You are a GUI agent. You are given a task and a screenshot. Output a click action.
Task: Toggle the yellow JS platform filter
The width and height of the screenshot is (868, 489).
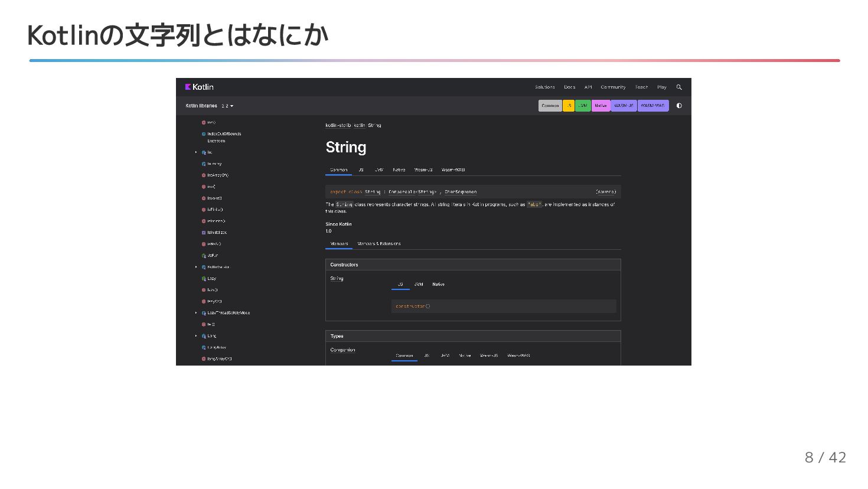point(569,106)
